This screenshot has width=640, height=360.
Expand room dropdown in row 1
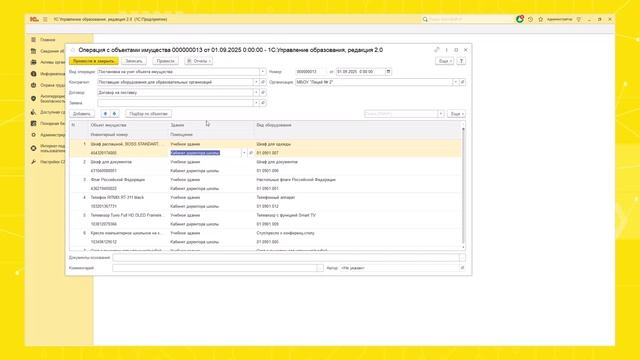(244, 153)
